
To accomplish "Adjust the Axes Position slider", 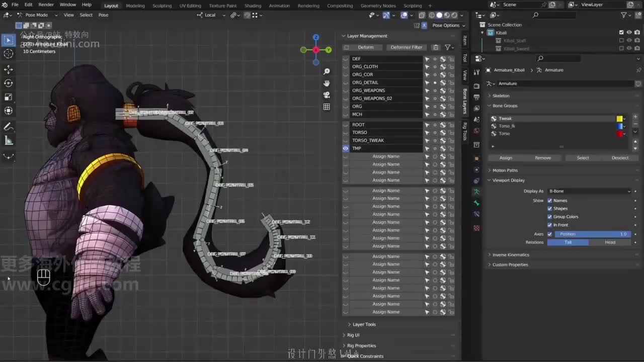I will 593,234.
